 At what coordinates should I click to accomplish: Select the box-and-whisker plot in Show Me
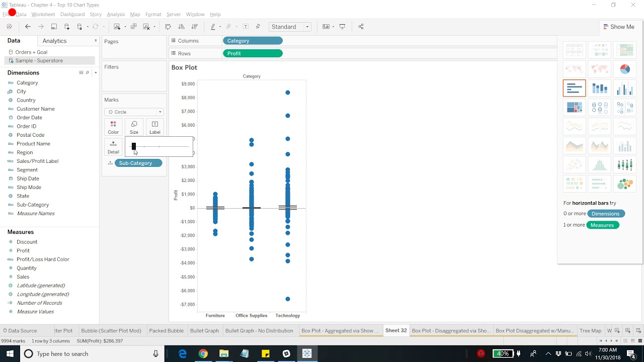(625, 165)
